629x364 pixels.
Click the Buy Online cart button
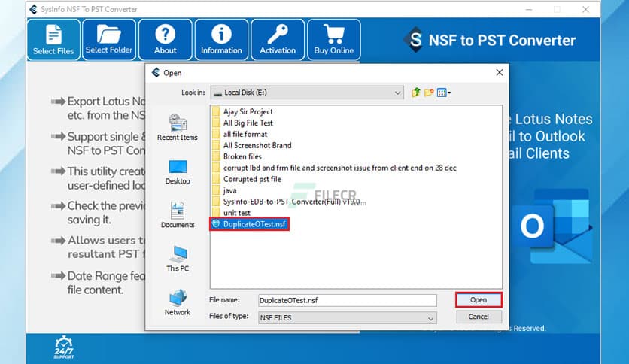point(334,40)
